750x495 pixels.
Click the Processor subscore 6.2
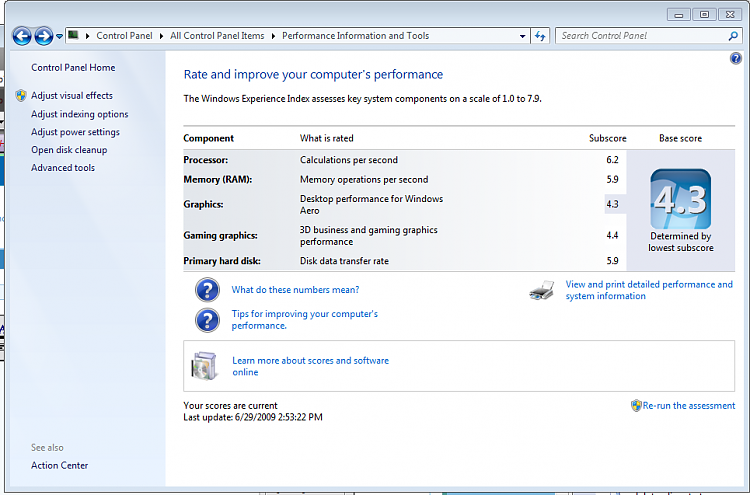612,160
